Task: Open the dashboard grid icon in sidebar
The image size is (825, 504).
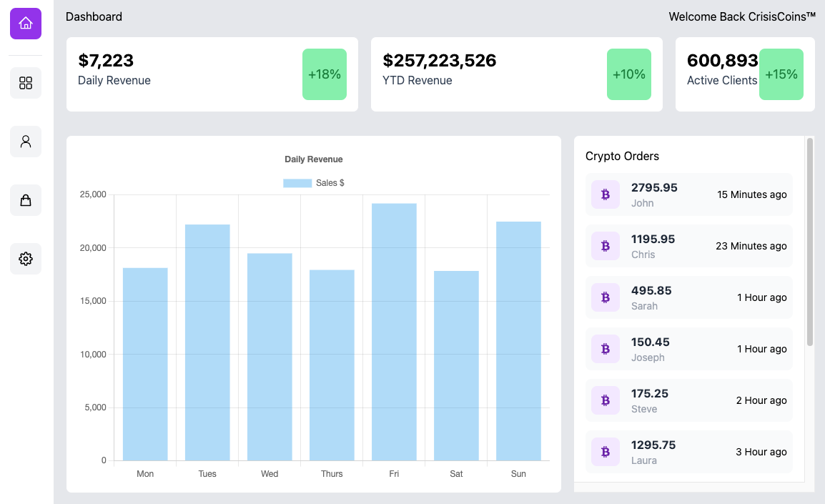Action: pyautogui.click(x=25, y=83)
